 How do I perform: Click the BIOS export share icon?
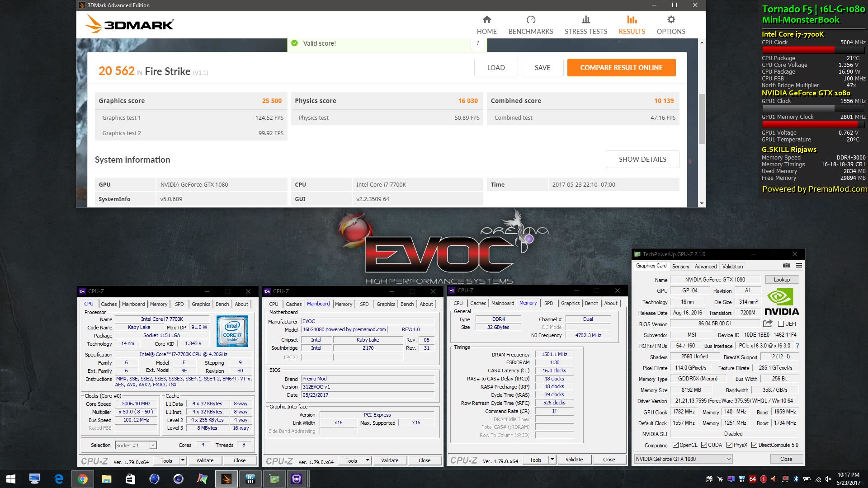(x=768, y=324)
